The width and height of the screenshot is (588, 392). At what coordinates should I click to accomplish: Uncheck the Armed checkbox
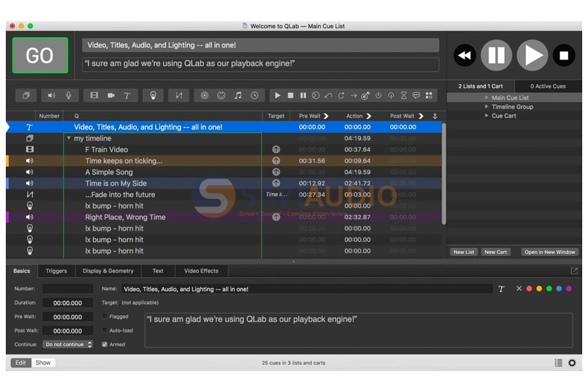(x=104, y=344)
